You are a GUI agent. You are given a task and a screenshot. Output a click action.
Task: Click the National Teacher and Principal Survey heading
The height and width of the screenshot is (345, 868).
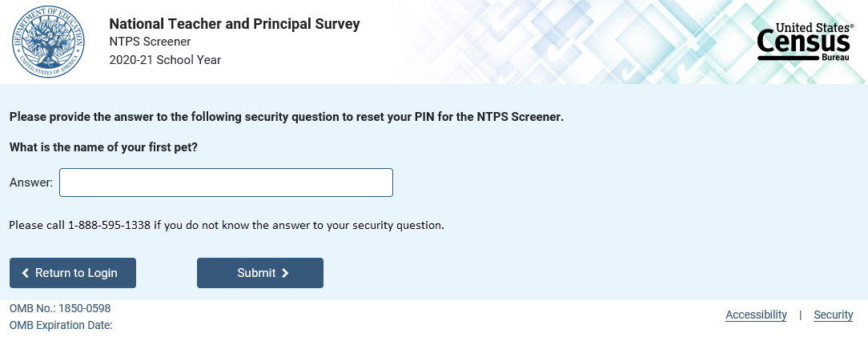pos(234,24)
